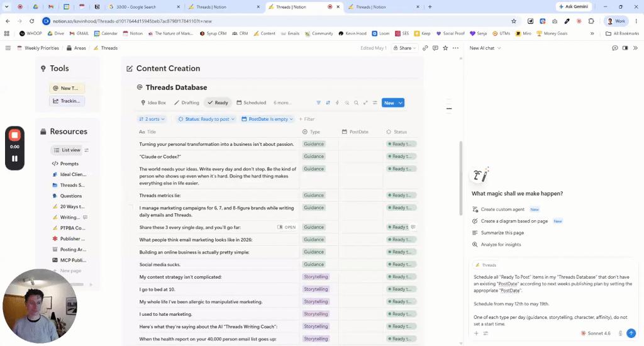Open database view settings sliders icon

pos(375,103)
